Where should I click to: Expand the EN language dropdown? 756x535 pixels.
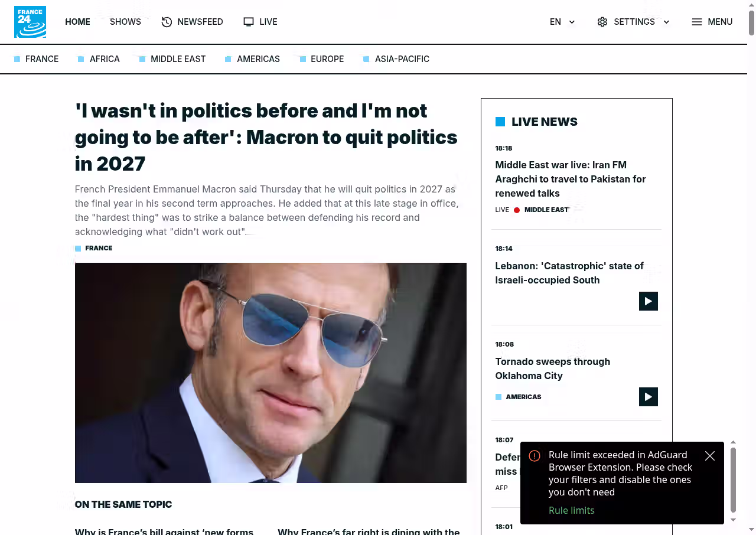click(572, 22)
